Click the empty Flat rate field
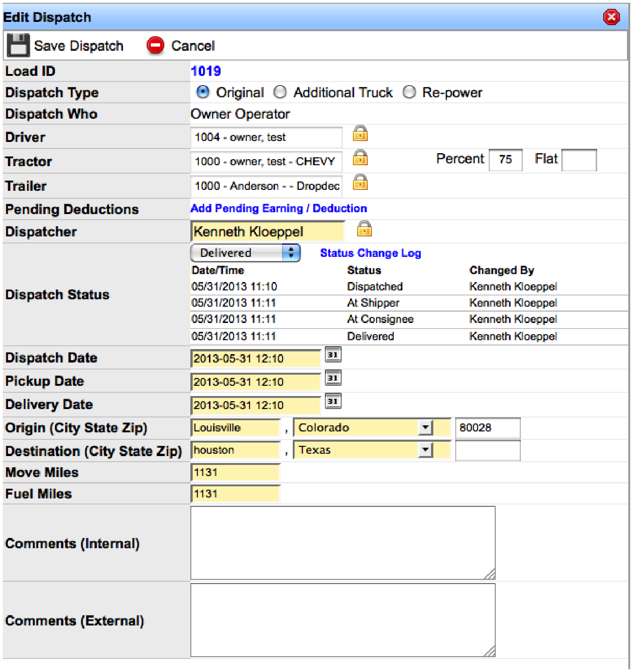 click(x=579, y=160)
